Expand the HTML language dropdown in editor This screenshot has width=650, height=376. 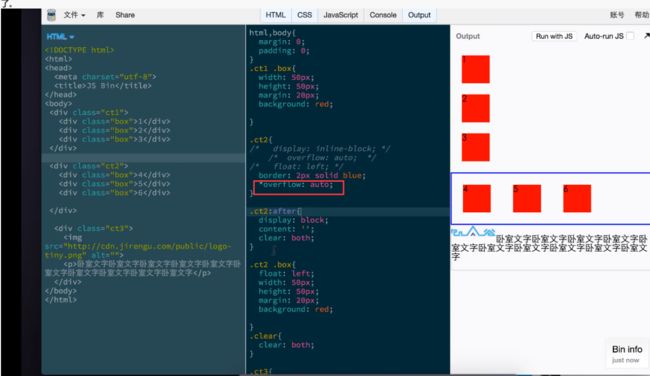point(60,37)
